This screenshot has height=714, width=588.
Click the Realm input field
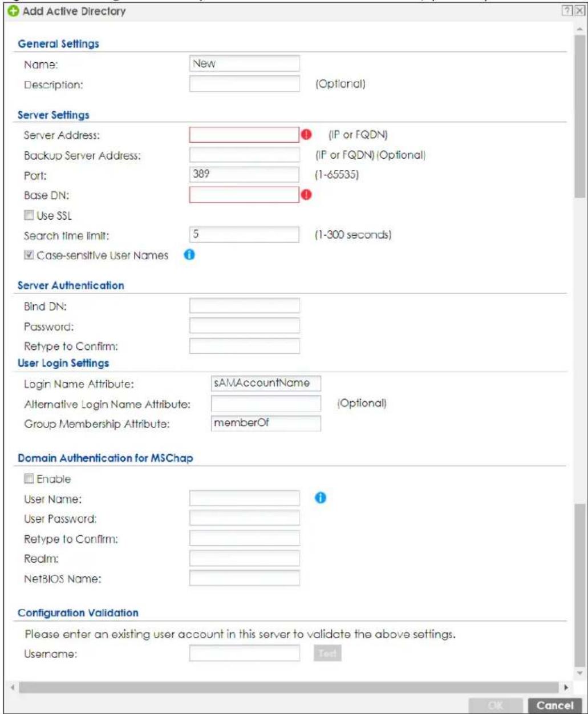pyautogui.click(x=244, y=558)
